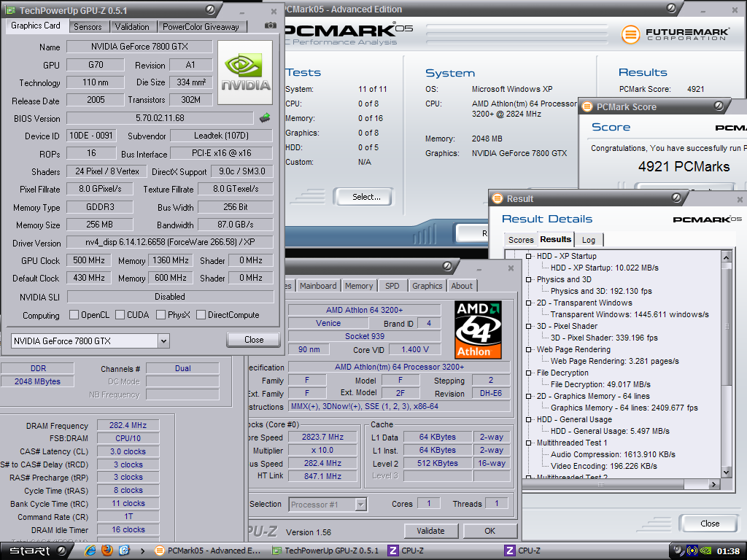Click the vertical scrollbar up arrow in results
The height and width of the screenshot is (560, 747).
click(x=727, y=257)
